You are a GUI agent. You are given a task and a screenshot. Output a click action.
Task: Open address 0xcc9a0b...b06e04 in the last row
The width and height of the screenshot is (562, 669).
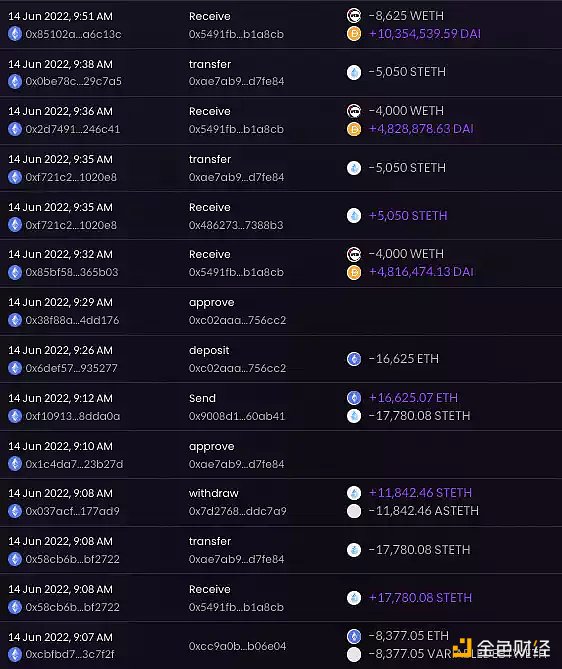[x=237, y=646]
